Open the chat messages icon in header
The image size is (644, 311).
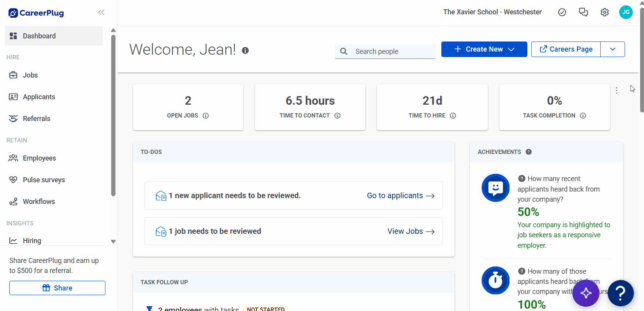coord(583,12)
